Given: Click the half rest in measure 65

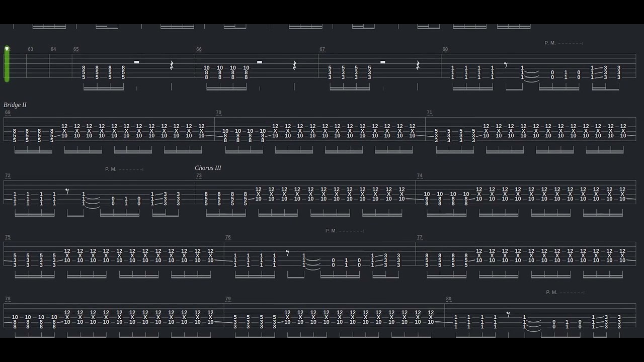Looking at the screenshot, I should click(x=136, y=62).
